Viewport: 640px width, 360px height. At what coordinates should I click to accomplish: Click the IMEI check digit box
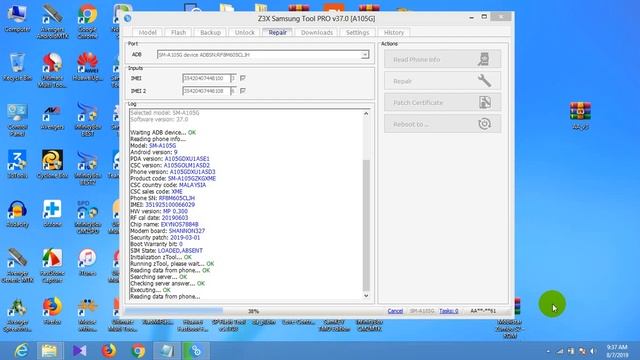coord(233,78)
